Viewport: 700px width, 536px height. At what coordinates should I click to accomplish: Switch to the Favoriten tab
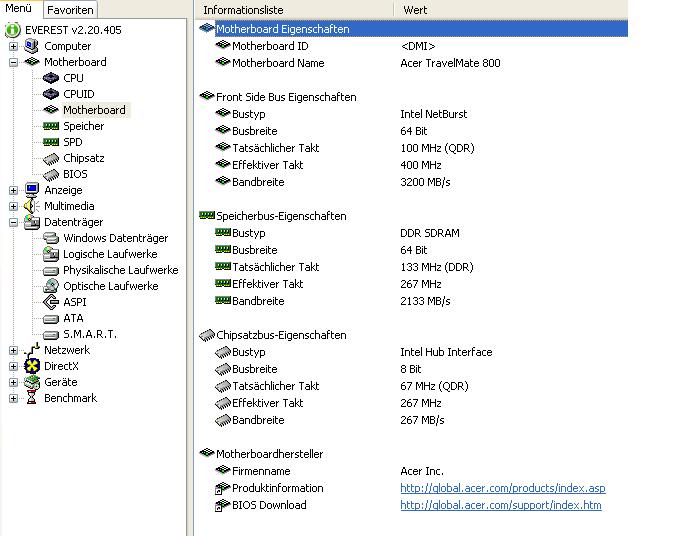coord(70,10)
